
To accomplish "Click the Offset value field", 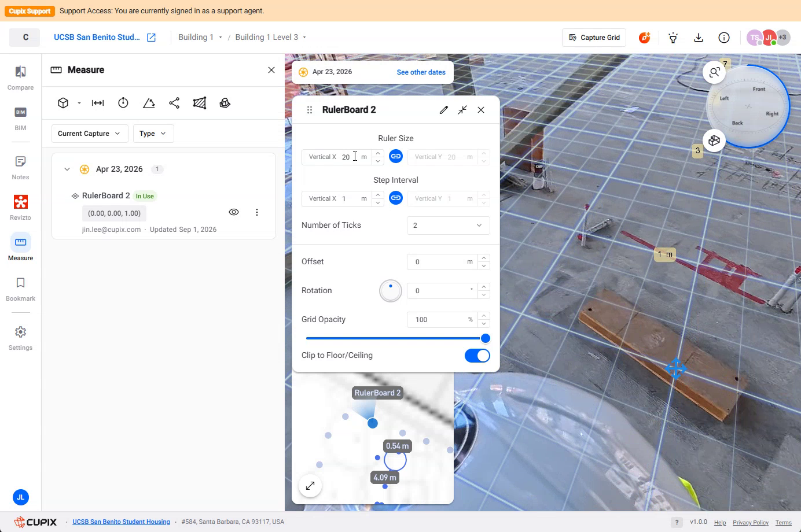I will 443,262.
